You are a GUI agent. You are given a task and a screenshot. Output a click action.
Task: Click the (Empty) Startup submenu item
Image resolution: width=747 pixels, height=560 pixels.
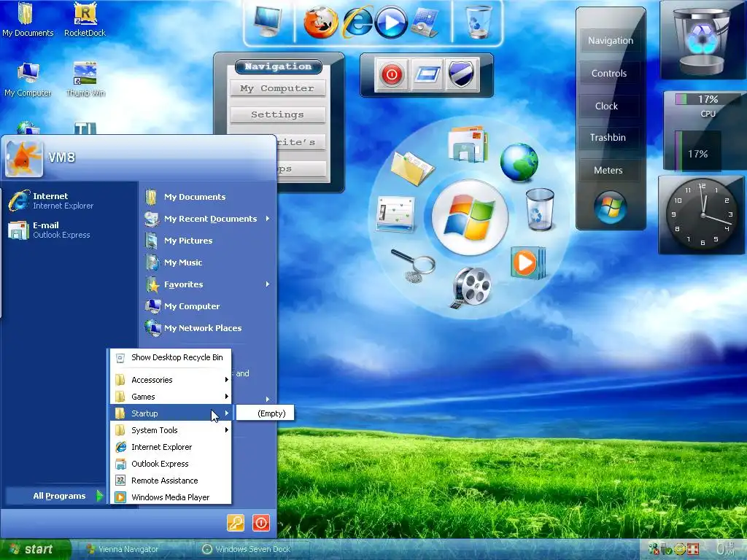[266, 413]
